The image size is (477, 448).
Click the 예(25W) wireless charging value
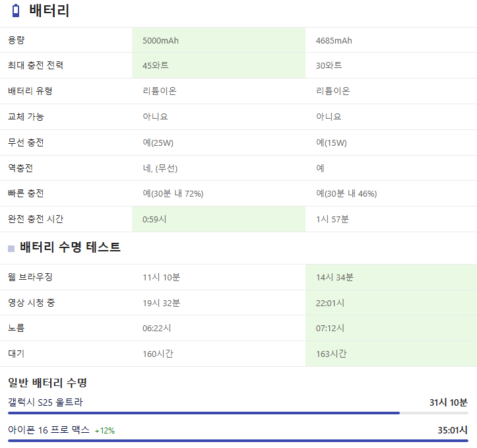[x=158, y=143]
